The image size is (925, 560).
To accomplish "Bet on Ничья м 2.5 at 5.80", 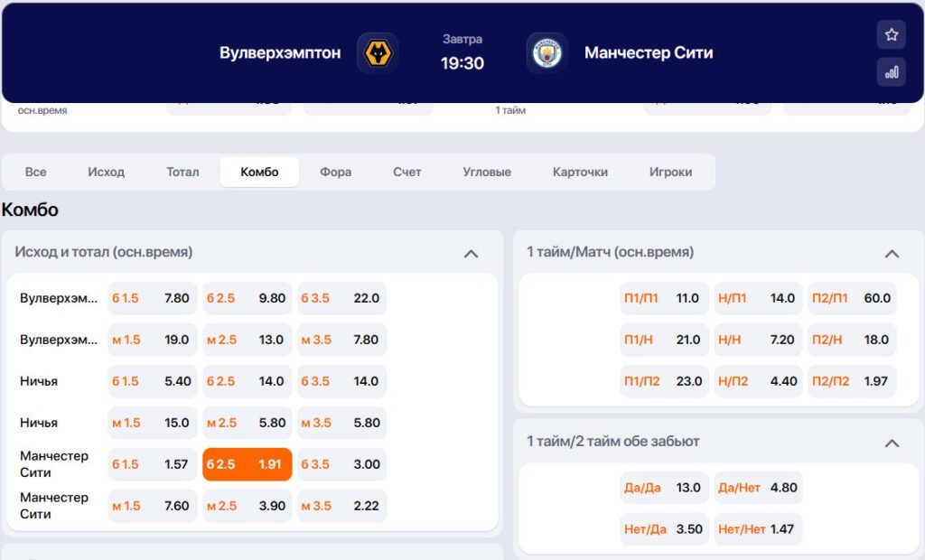I will tap(248, 423).
